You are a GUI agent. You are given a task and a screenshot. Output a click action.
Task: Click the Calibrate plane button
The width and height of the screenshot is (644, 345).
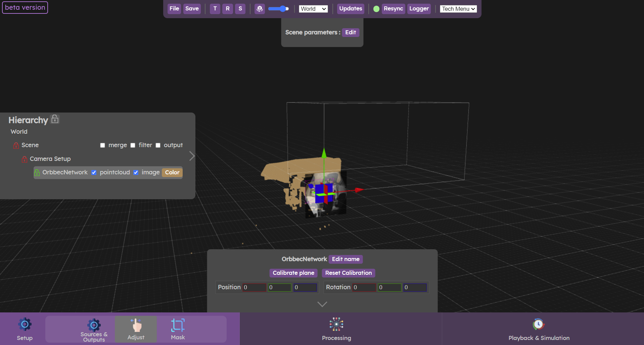(x=293, y=273)
